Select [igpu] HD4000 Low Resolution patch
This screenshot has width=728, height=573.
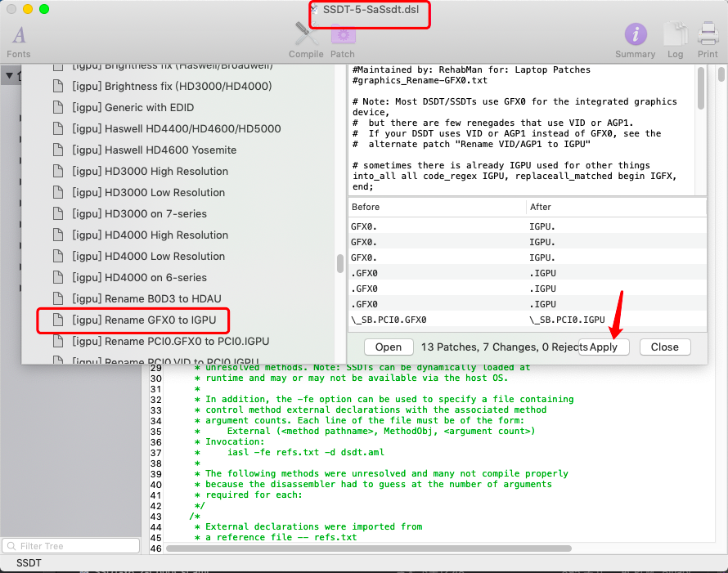(x=149, y=256)
